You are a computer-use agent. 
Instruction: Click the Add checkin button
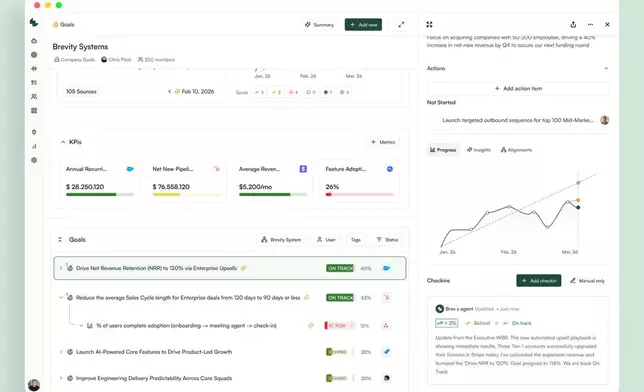(x=539, y=281)
